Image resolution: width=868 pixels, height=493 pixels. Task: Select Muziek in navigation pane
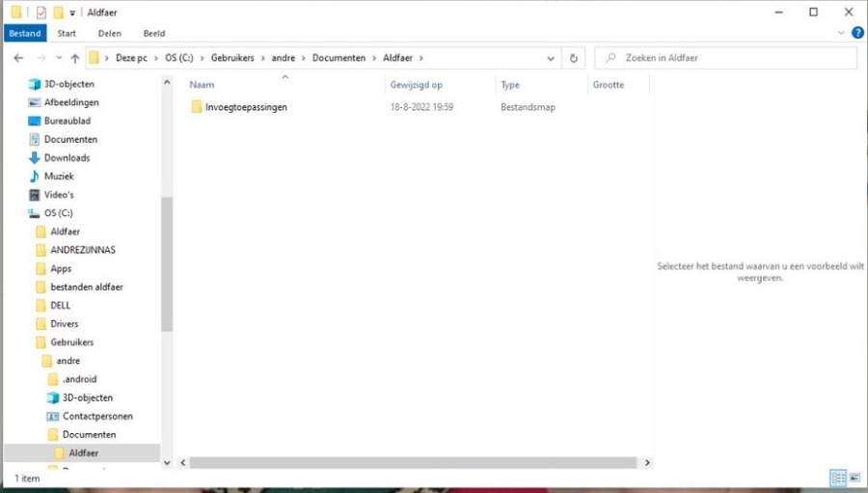click(x=59, y=177)
